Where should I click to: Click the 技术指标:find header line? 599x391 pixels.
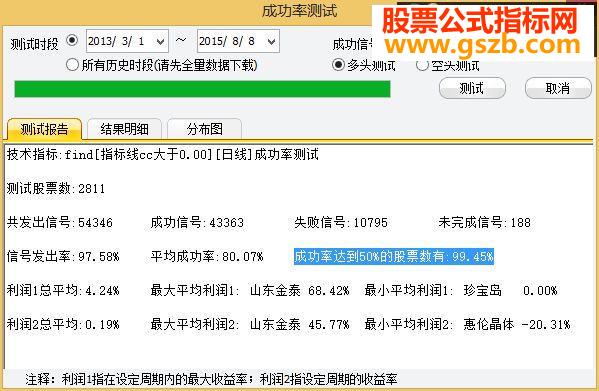point(162,155)
